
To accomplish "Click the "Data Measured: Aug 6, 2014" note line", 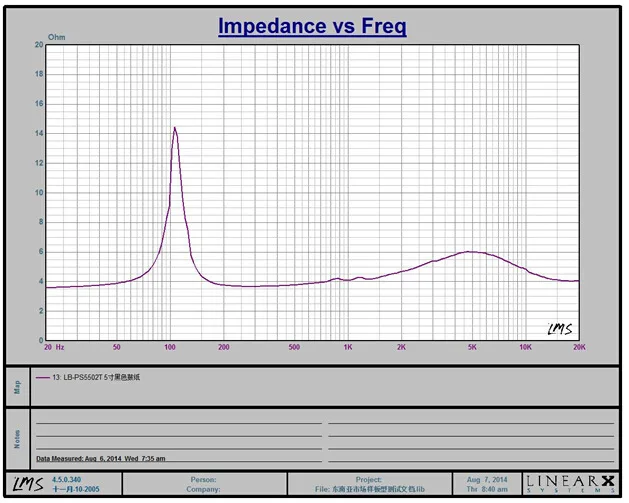I will [x=101, y=458].
